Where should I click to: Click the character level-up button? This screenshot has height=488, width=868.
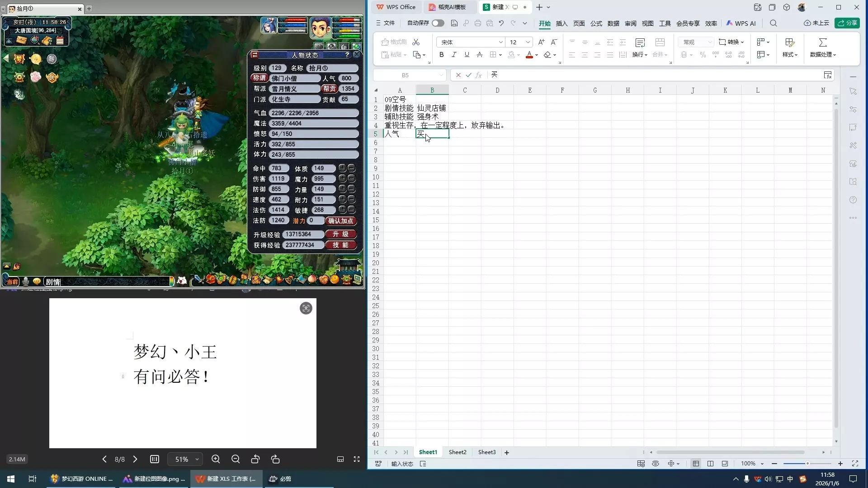(x=340, y=234)
